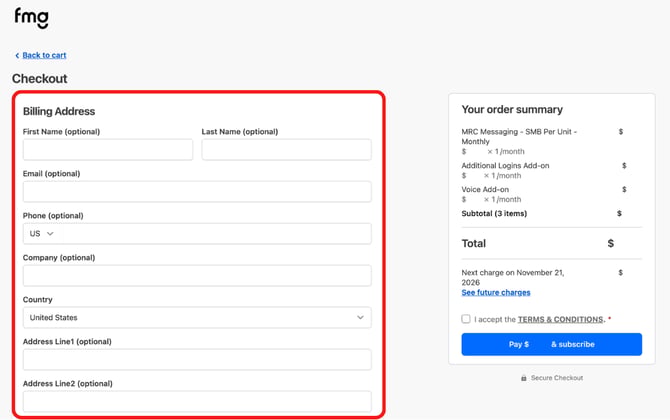Go back via Back to cart link
This screenshot has height=420, width=670.
click(x=44, y=55)
